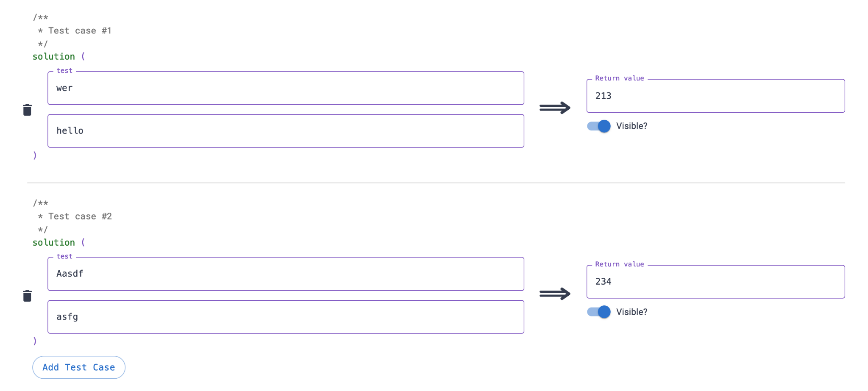
Task: Click the Visible? label under return value 234
Action: (632, 312)
